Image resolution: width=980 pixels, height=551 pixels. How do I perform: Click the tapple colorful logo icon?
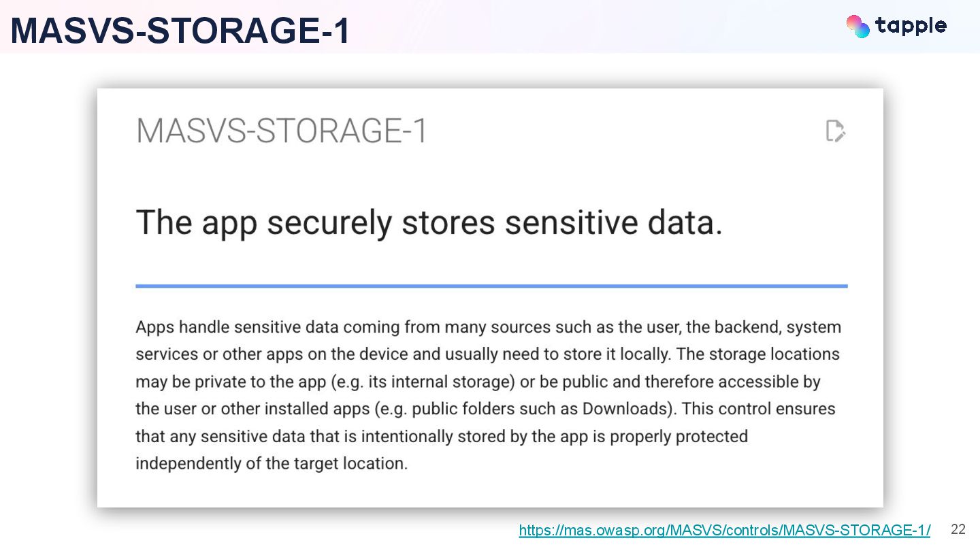857,26
